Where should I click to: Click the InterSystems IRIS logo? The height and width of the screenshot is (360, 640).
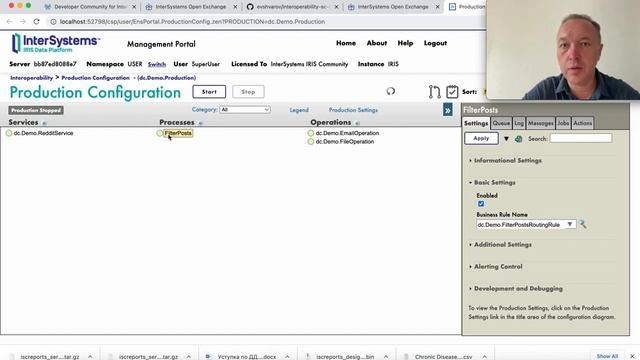pyautogui.click(x=56, y=43)
